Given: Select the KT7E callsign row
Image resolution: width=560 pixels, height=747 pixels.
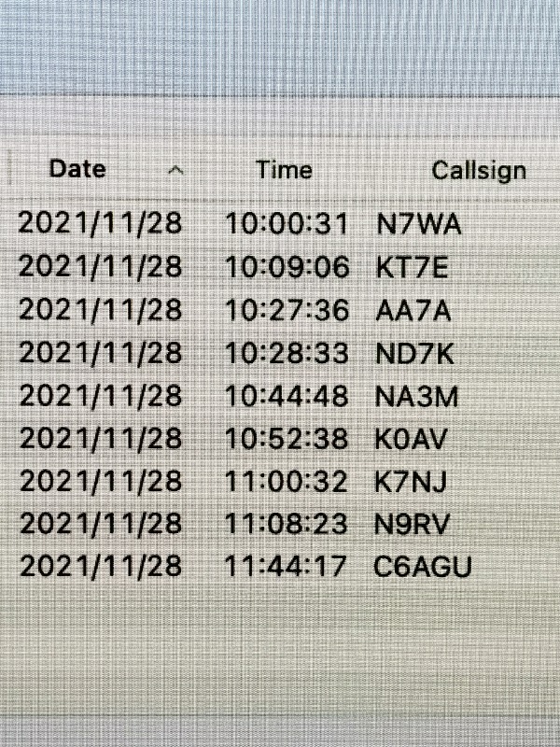Looking at the screenshot, I should tap(280, 266).
